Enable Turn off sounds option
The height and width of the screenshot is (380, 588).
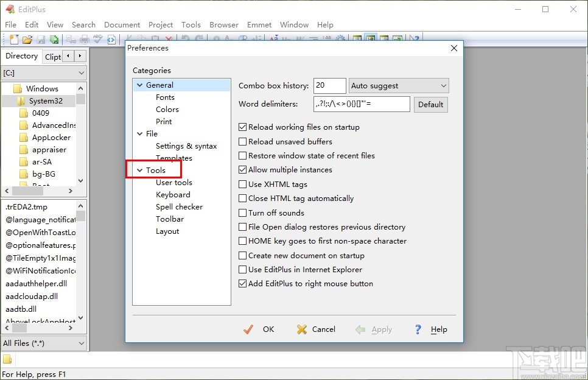point(243,213)
